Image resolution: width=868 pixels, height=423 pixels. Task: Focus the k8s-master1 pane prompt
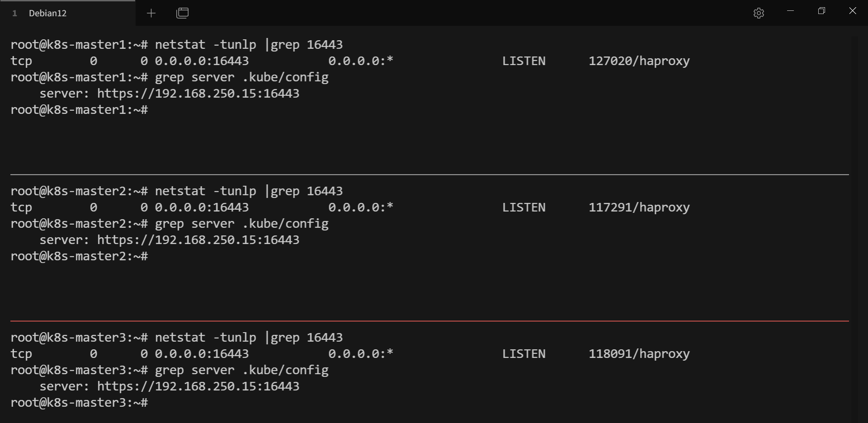79,110
